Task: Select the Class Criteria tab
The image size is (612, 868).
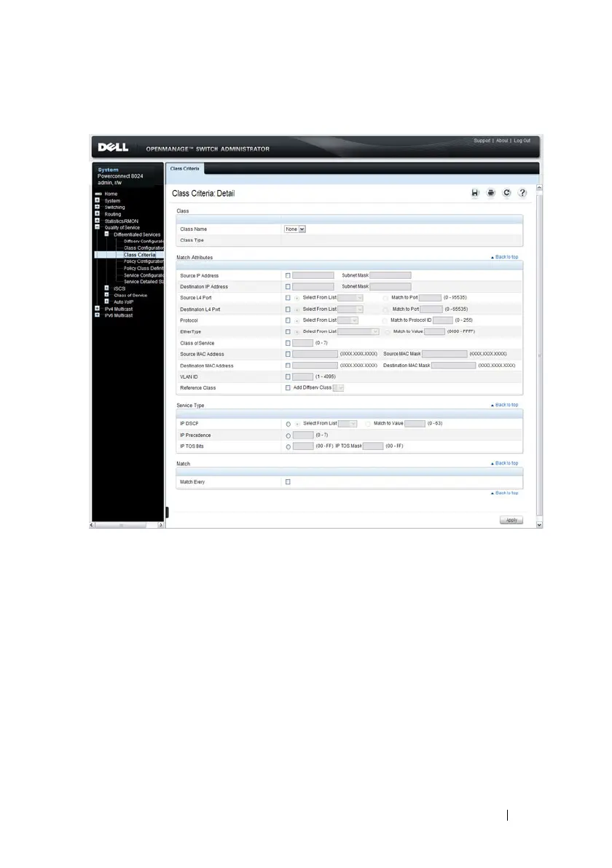Action: click(x=184, y=169)
